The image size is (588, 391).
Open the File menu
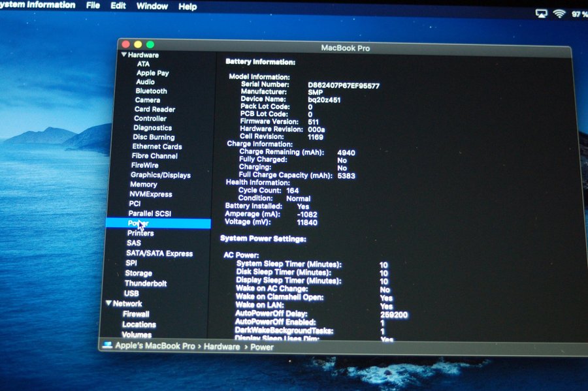(93, 6)
